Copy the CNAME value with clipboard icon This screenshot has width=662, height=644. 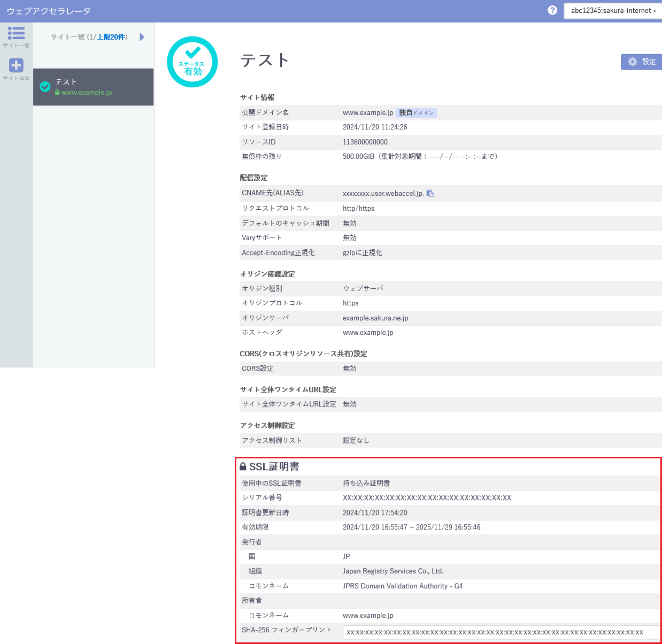[430, 194]
